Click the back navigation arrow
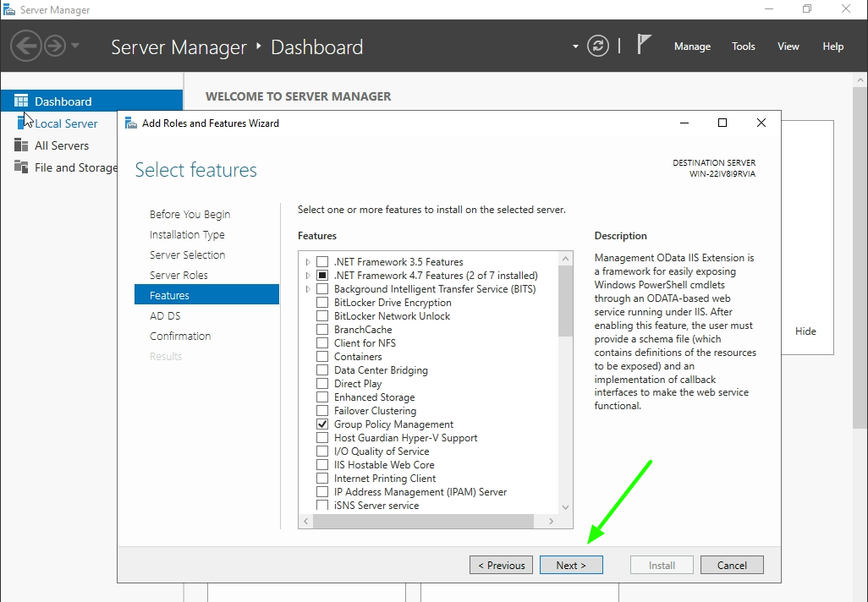The width and height of the screenshot is (868, 602). pos(26,45)
